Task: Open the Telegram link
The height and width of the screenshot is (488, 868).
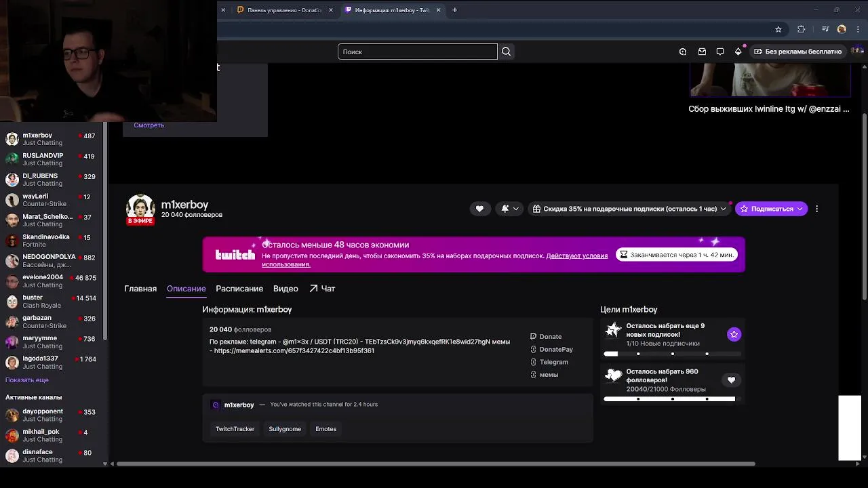Action: 553,362
